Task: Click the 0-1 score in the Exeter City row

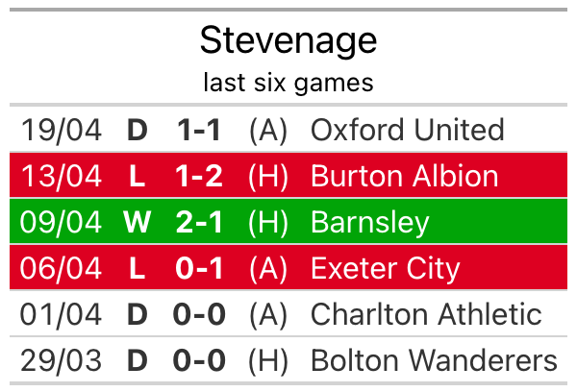Action: 200,268
